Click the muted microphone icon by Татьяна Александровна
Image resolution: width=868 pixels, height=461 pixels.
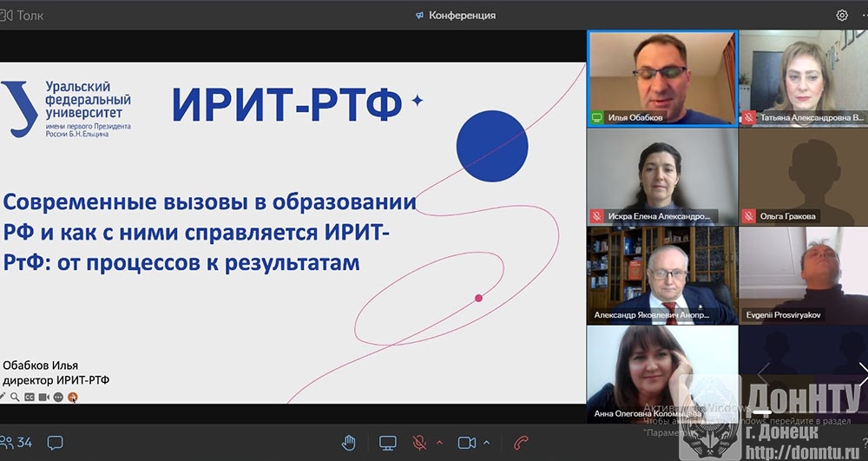748,117
